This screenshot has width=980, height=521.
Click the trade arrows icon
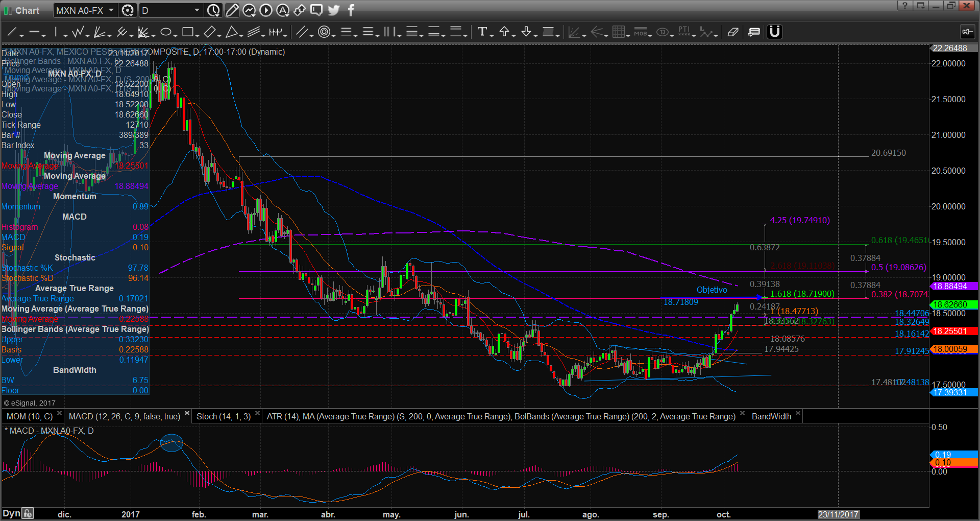[x=300, y=10]
